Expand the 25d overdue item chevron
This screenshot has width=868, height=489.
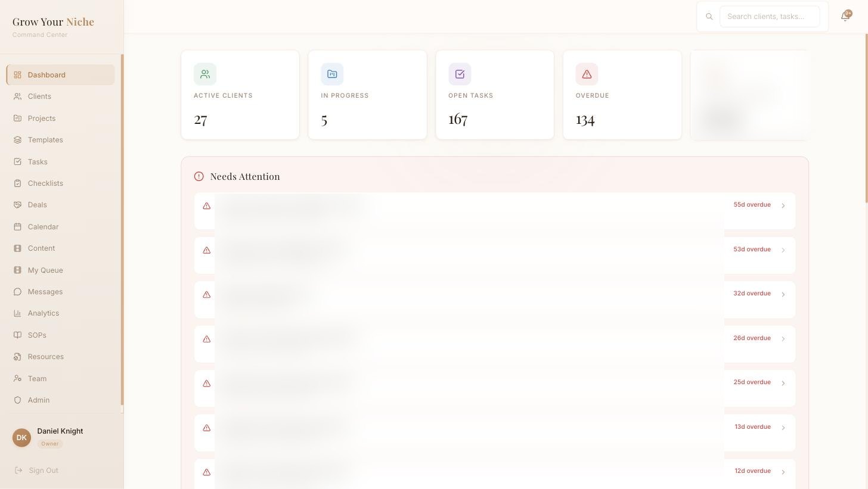(x=783, y=384)
